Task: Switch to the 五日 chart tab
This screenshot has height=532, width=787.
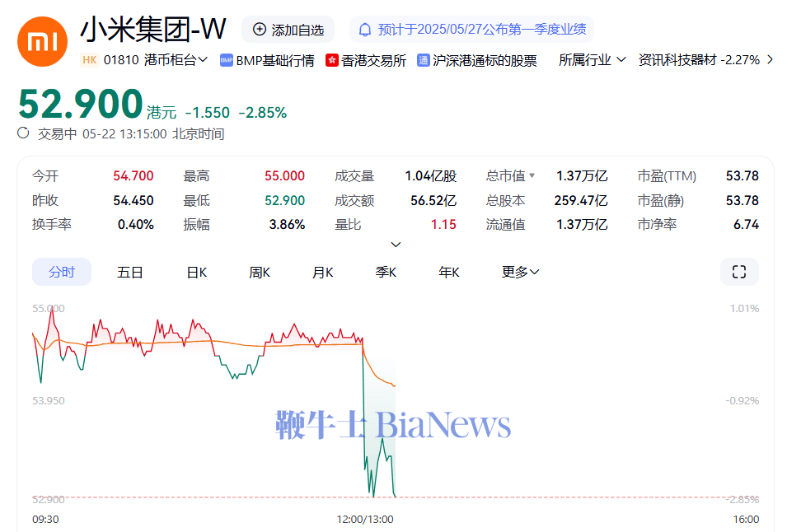Action: tap(130, 273)
